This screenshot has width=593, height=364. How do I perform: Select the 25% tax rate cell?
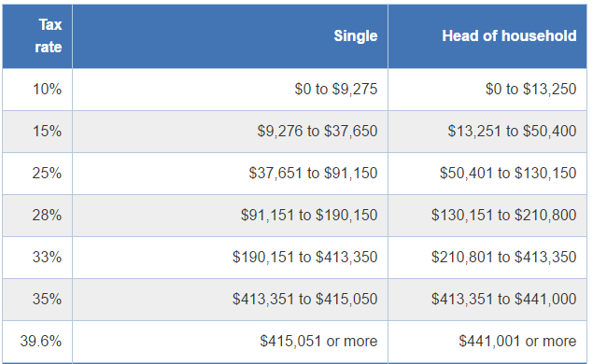pos(37,174)
